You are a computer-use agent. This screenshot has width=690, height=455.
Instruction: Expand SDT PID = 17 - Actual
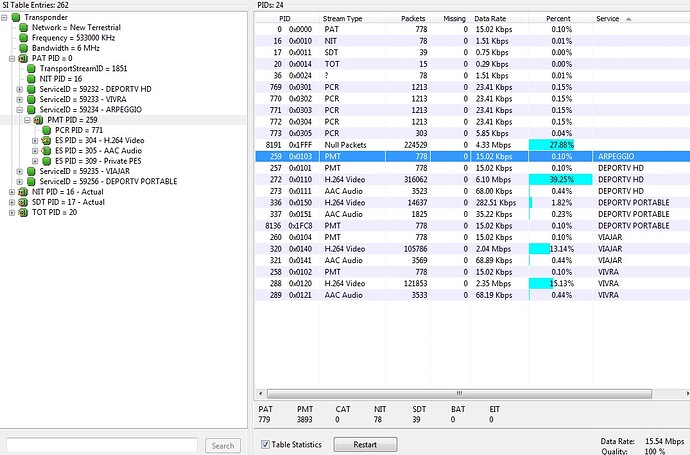12,202
